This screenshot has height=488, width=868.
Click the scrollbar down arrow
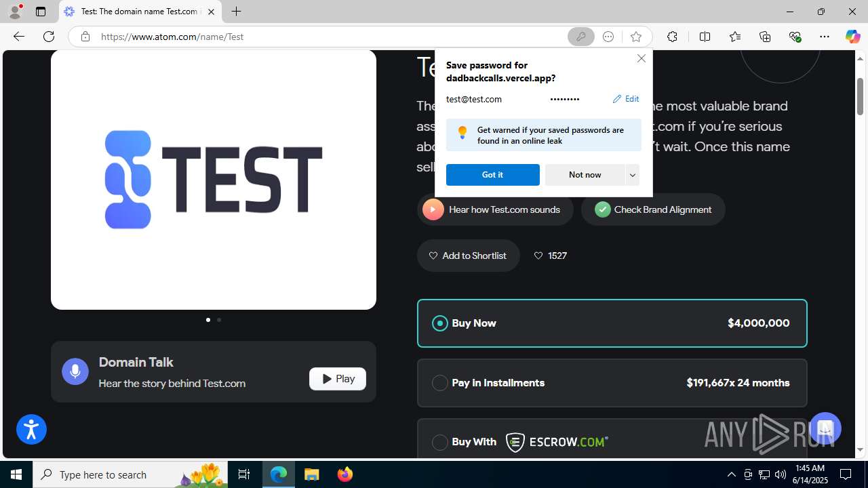tap(860, 450)
